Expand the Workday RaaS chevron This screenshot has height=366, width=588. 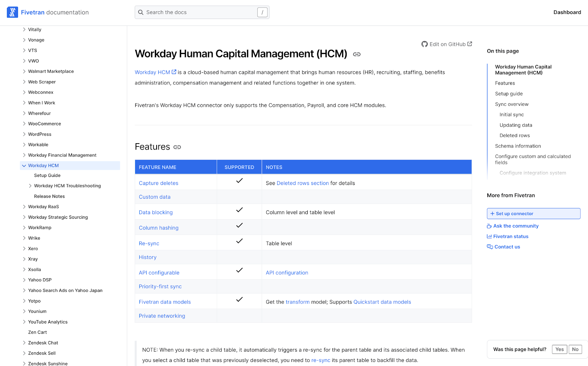coord(24,207)
